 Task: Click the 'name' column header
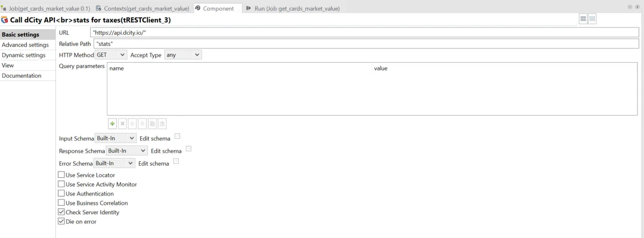[239, 68]
